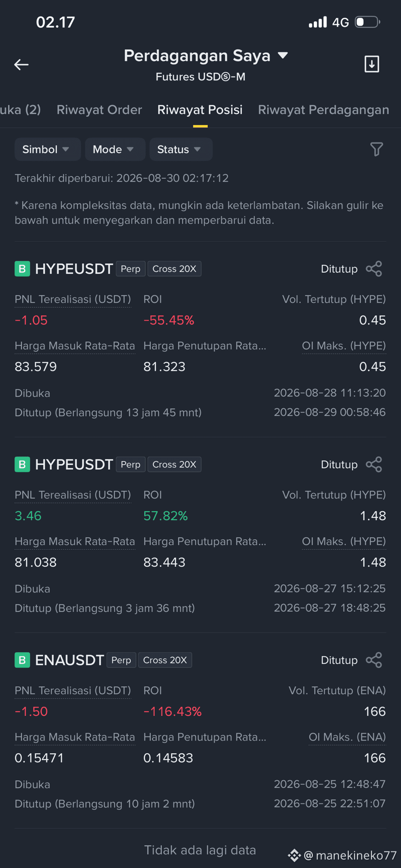Expand the Mode filter dropdown
The image size is (401, 868).
coord(114,149)
